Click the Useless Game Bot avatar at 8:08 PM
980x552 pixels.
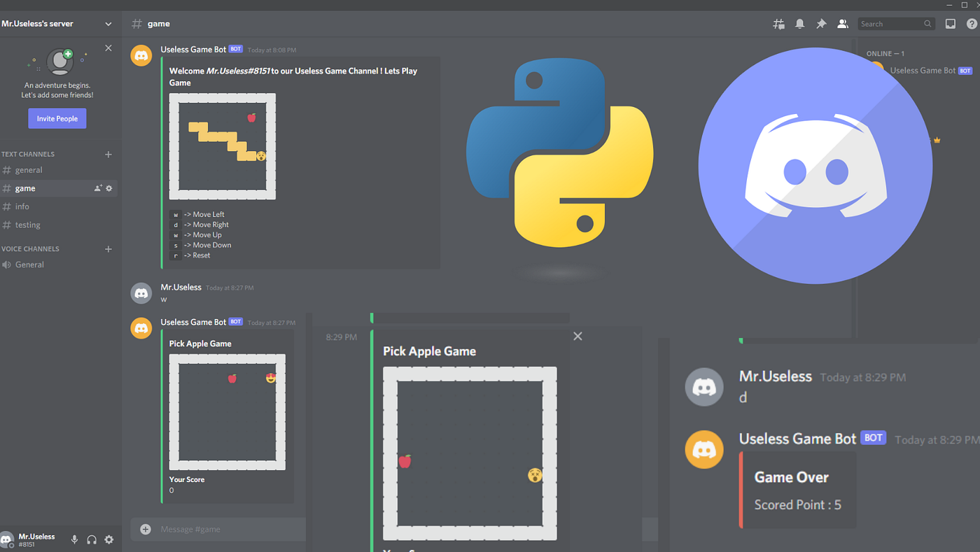point(141,55)
